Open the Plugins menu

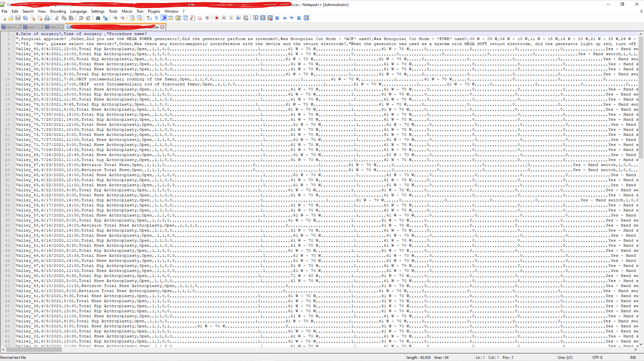[x=154, y=11]
